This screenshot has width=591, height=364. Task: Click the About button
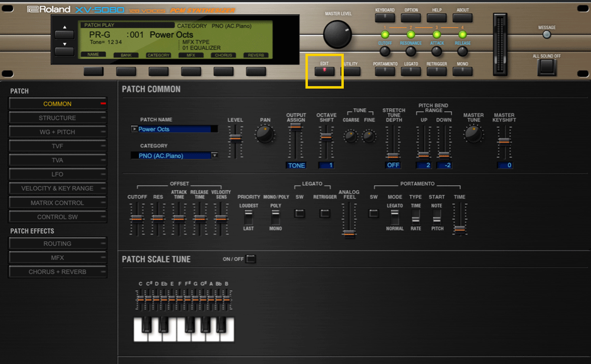coord(463,17)
